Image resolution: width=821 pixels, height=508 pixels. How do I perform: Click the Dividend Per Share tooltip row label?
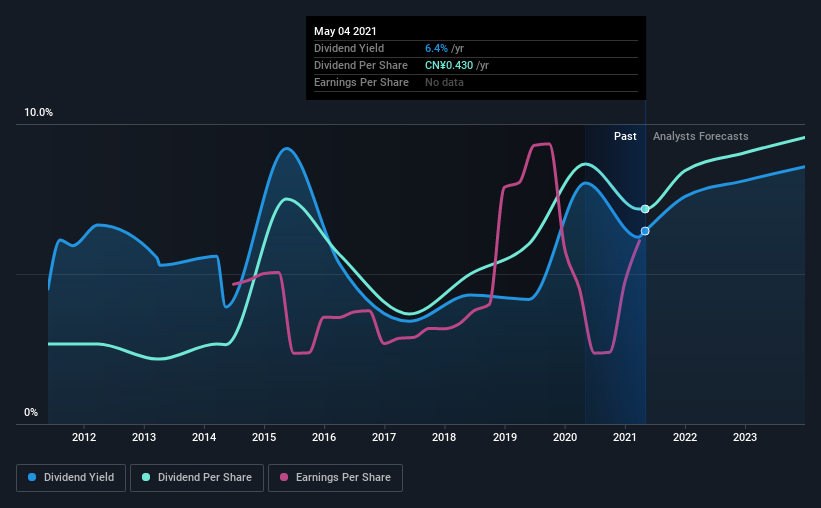click(x=361, y=65)
